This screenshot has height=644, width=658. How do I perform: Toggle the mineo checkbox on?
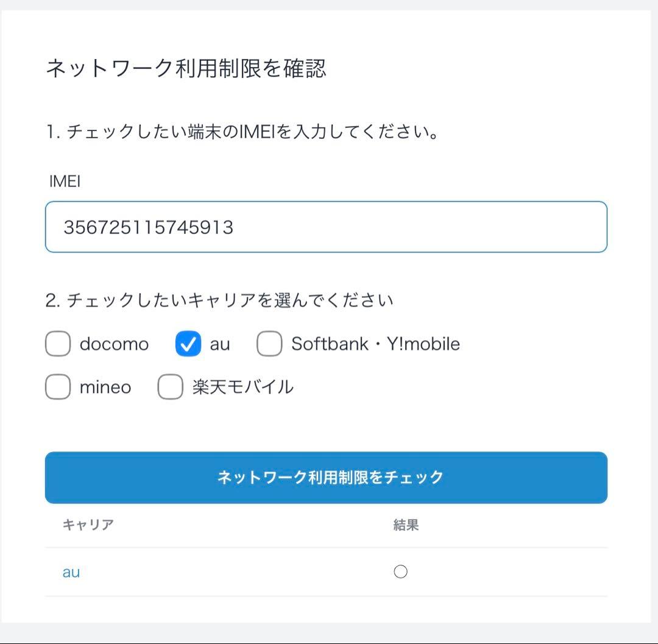(x=57, y=387)
